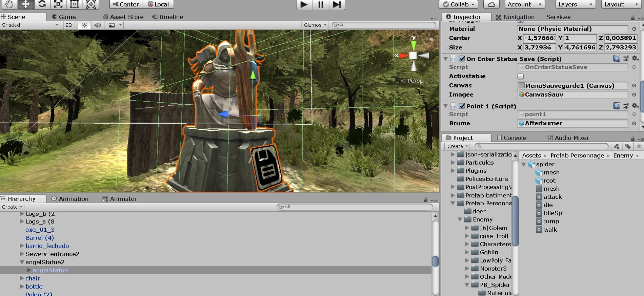Viewport: 644px width, 296px height.
Task: Toggle scene audio speaker icon
Action: pyautogui.click(x=98, y=25)
